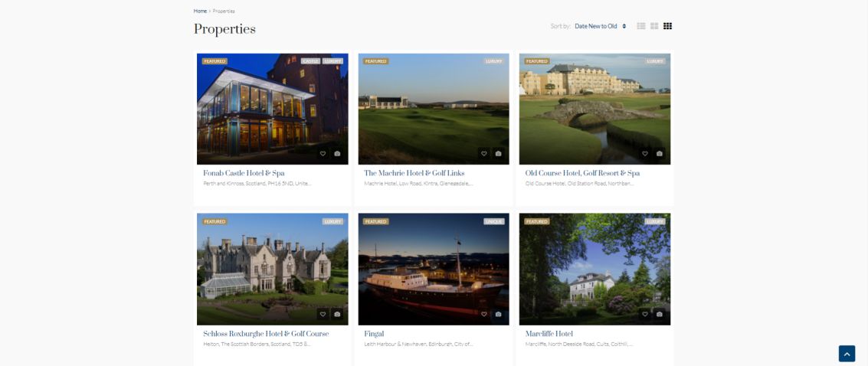868x366 pixels.
Task: Click Featured badge on The Machrie Hotel
Action: [x=375, y=61]
